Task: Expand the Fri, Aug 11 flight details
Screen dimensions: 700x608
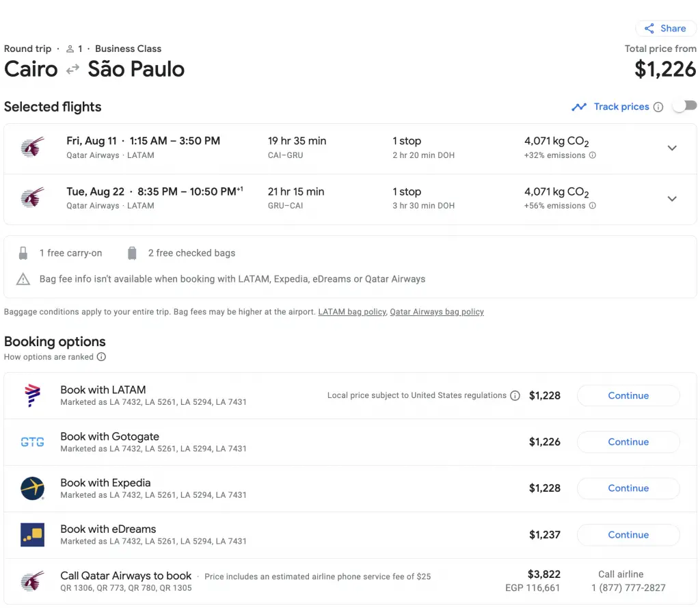Action: point(672,148)
